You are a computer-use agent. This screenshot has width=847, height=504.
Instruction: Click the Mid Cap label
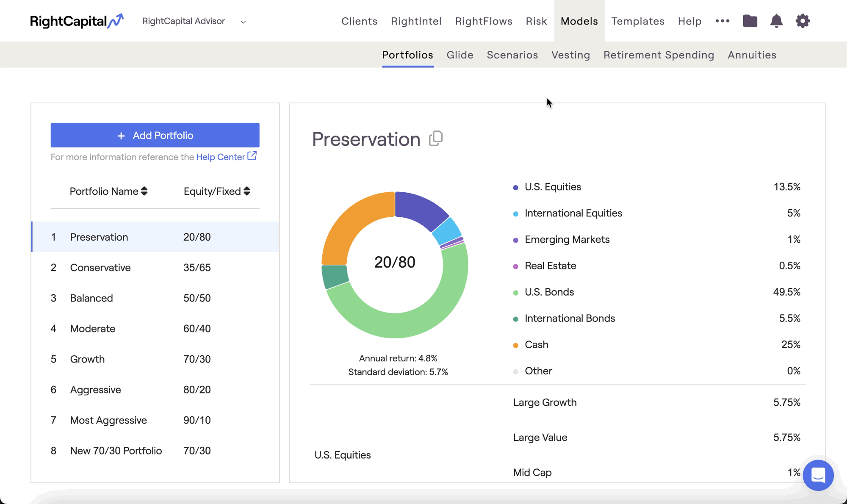coord(532,472)
